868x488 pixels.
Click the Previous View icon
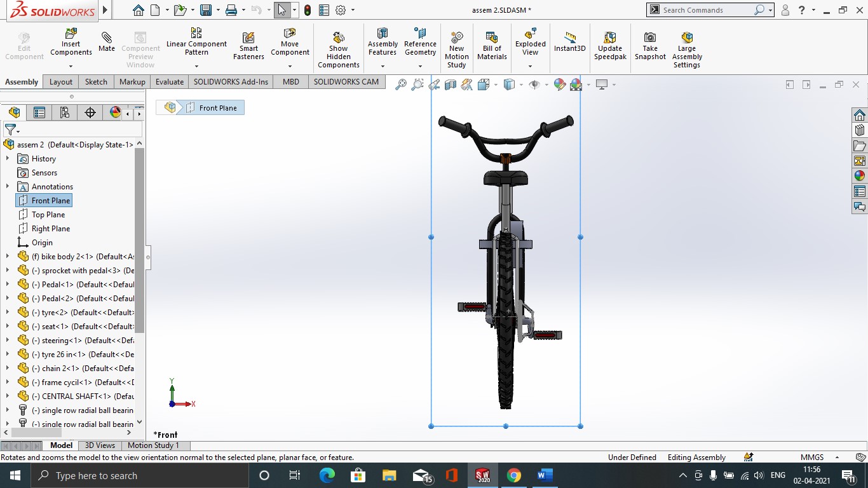click(x=434, y=85)
